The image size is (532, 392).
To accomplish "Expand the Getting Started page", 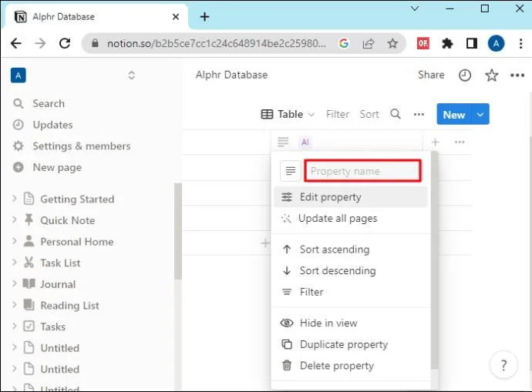I will (x=14, y=198).
